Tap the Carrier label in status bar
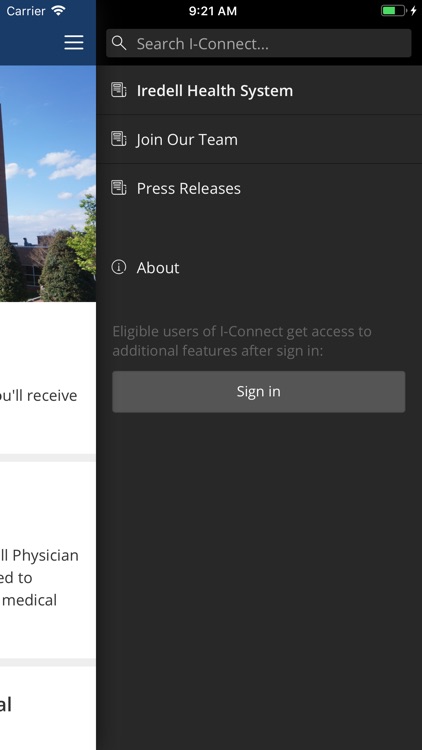422x750 pixels. (x=26, y=11)
